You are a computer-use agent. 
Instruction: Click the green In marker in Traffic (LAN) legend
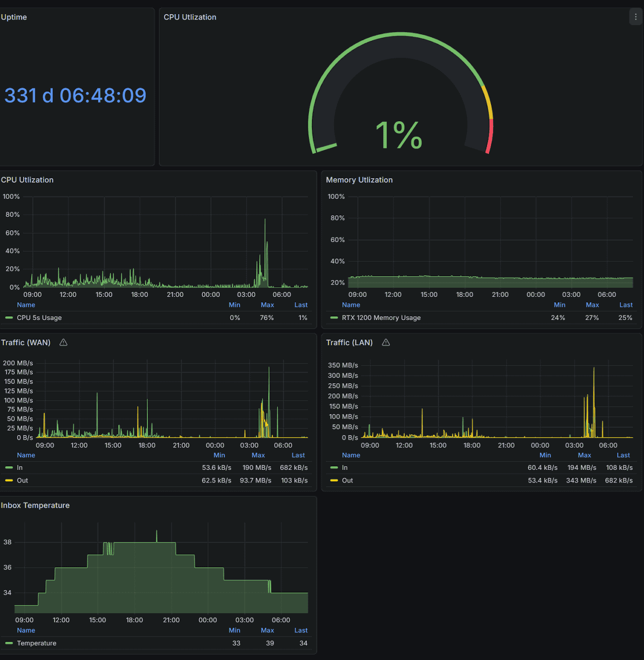(334, 468)
